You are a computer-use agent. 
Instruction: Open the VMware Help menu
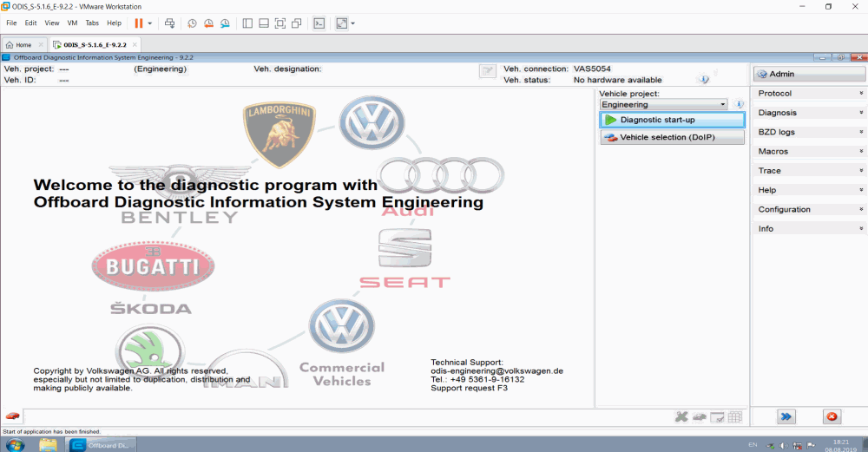tap(114, 23)
